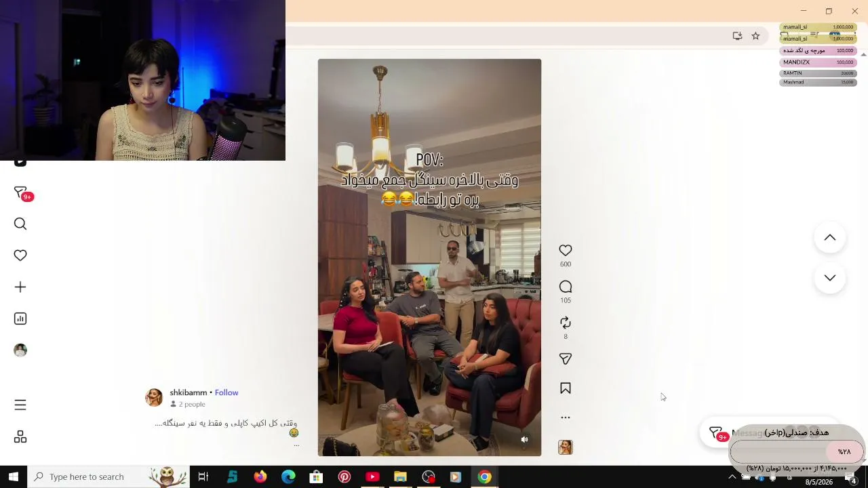The width and height of the screenshot is (868, 488).
Task: Click the reel like count 600
Action: click(566, 264)
